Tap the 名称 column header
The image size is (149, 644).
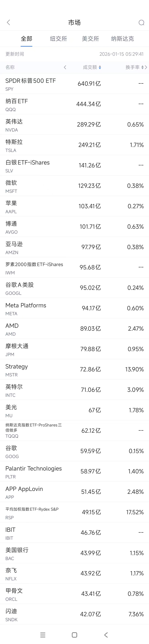pyautogui.click(x=10, y=67)
